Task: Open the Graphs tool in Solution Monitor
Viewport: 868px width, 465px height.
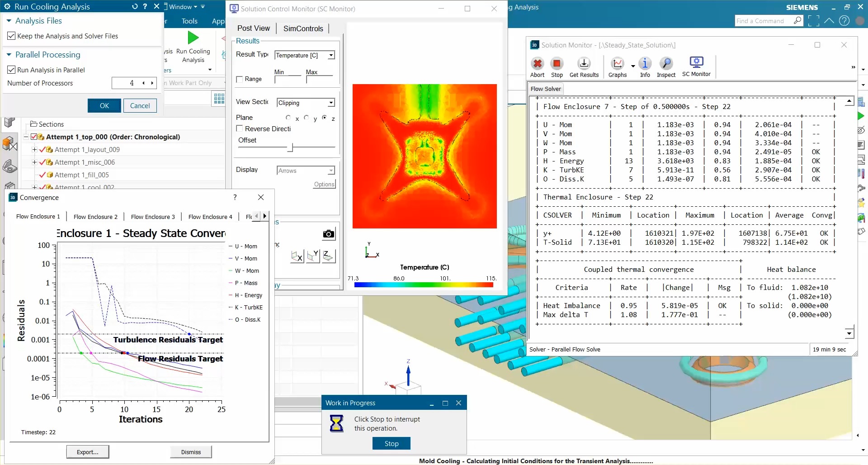Action: [618, 64]
